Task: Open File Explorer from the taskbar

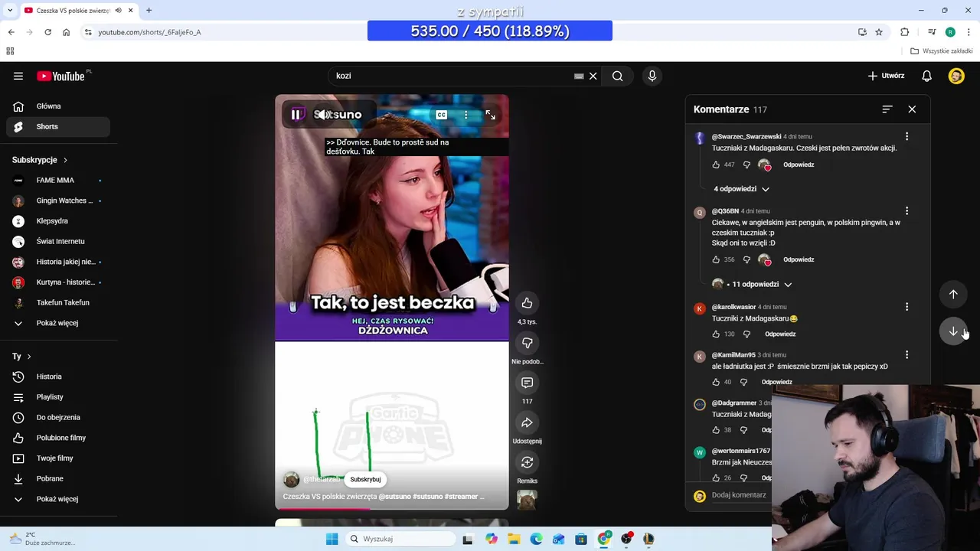Action: tap(513, 539)
